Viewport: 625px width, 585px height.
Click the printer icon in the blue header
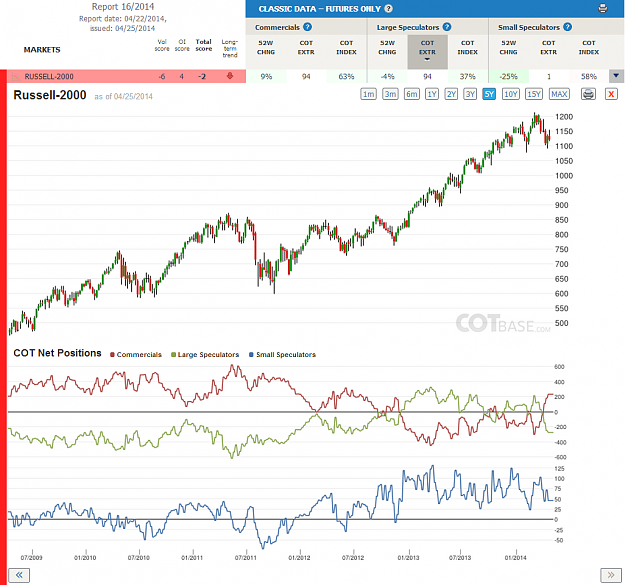click(x=603, y=8)
